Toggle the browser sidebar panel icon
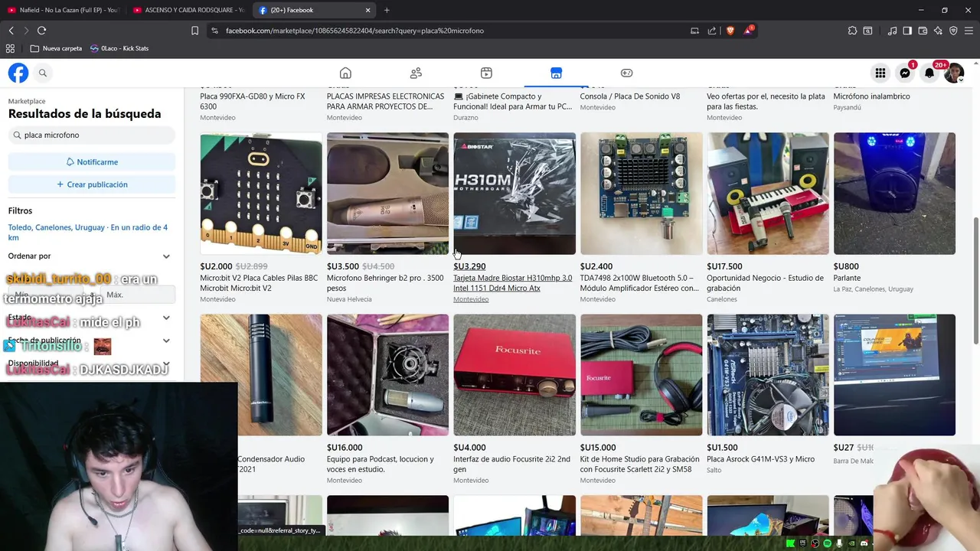 tap(907, 31)
